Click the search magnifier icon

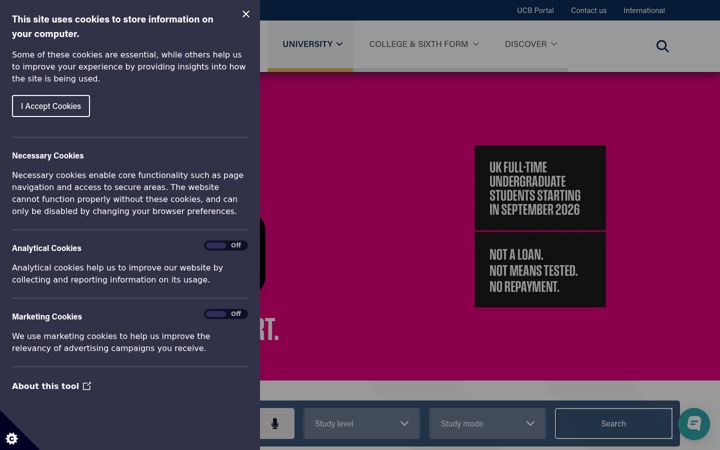662,46
